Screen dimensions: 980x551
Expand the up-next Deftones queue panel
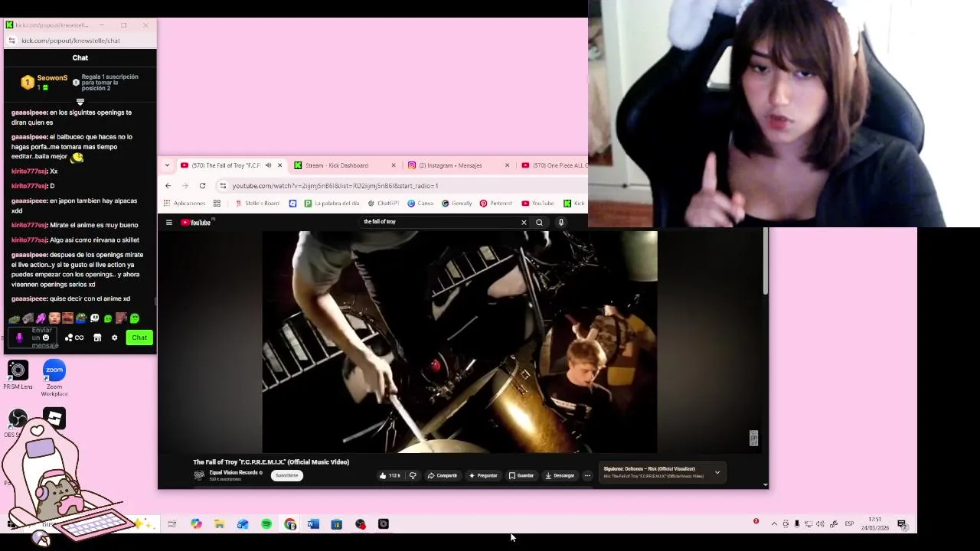(x=717, y=472)
